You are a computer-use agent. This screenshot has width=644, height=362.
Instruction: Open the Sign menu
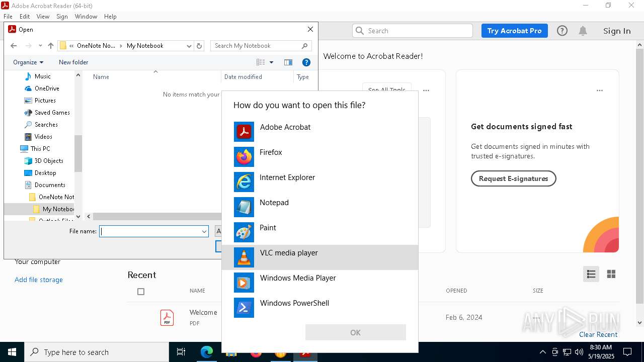(x=62, y=17)
